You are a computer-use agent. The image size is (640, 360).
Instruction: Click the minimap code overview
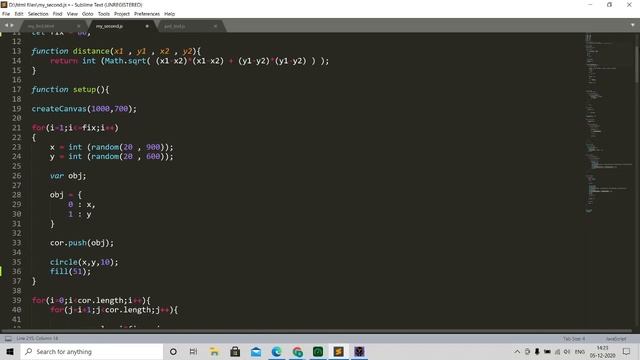608,122
